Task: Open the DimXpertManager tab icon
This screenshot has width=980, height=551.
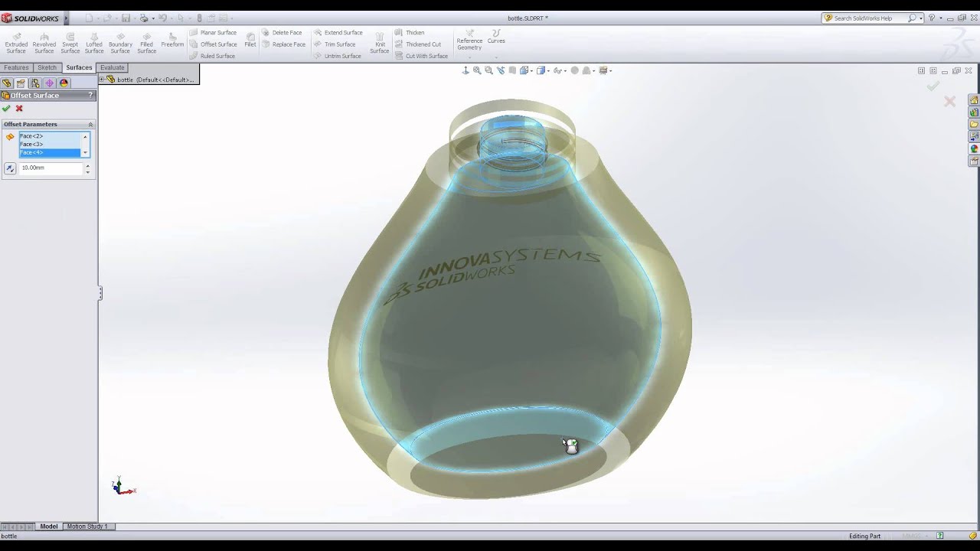Action: pos(50,83)
